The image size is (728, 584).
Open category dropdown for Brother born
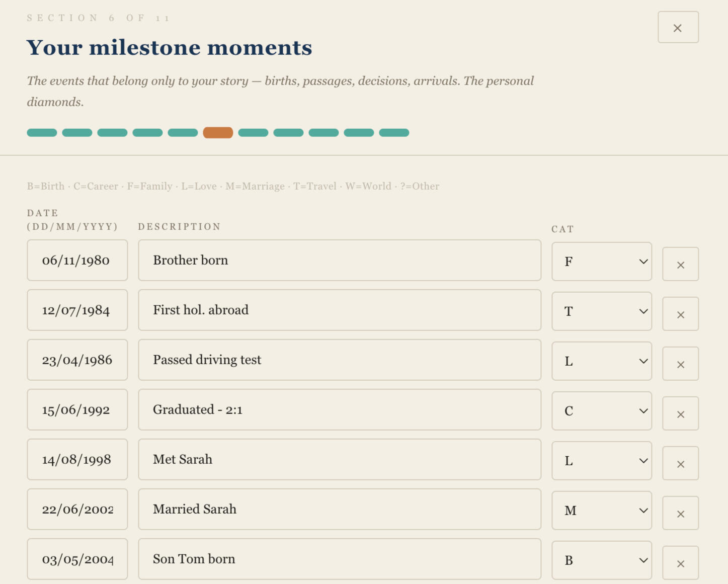click(x=601, y=262)
